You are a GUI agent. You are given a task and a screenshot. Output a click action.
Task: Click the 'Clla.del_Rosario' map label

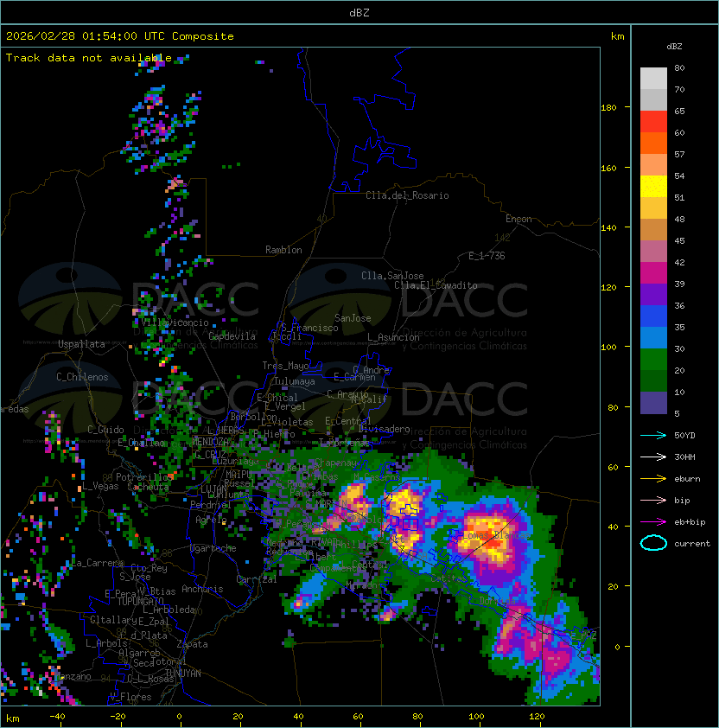point(407,195)
